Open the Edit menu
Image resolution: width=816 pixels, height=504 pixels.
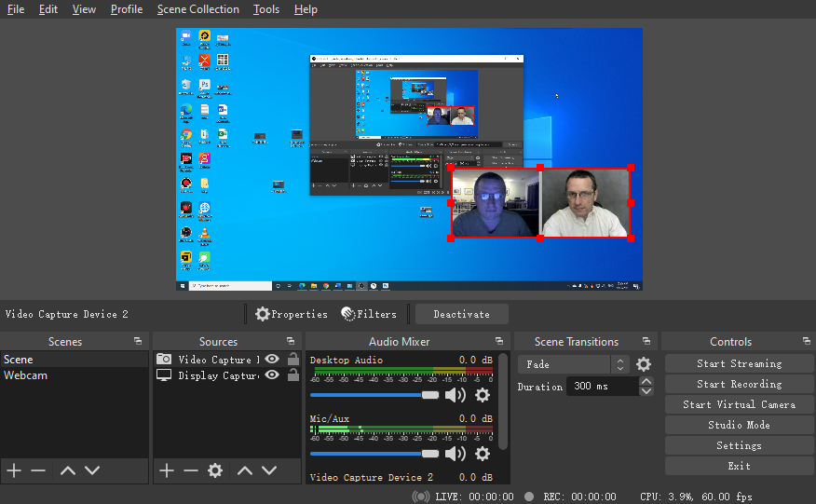point(48,9)
